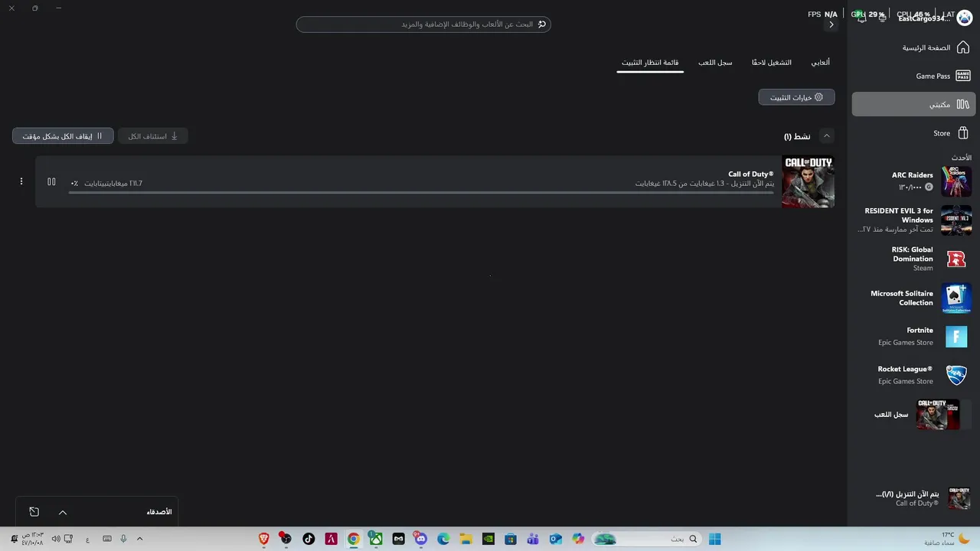Switch to My Games (ألعابي) tab

click(820, 62)
